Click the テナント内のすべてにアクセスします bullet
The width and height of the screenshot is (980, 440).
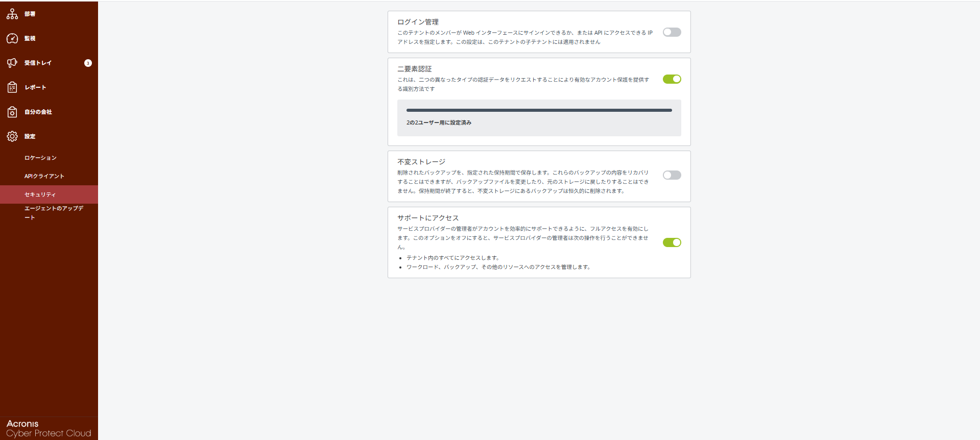click(x=453, y=258)
